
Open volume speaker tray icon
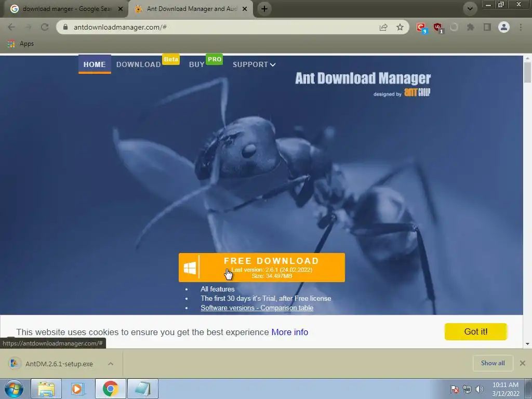(480, 389)
